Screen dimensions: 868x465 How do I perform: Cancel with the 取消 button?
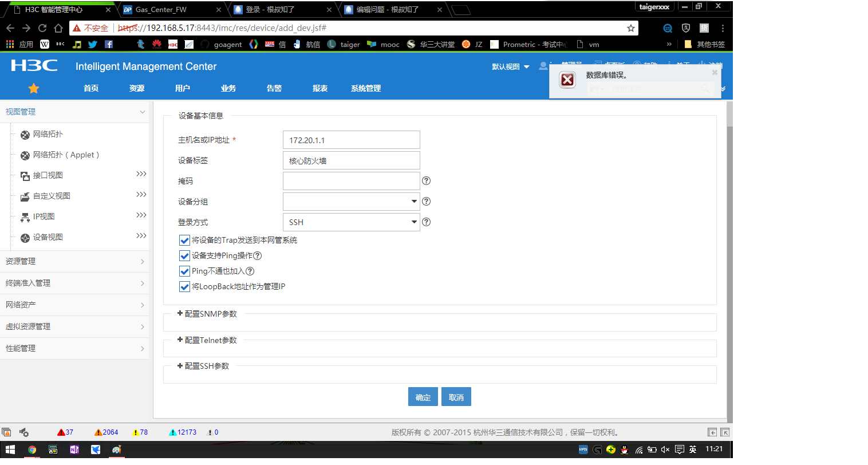tap(456, 396)
